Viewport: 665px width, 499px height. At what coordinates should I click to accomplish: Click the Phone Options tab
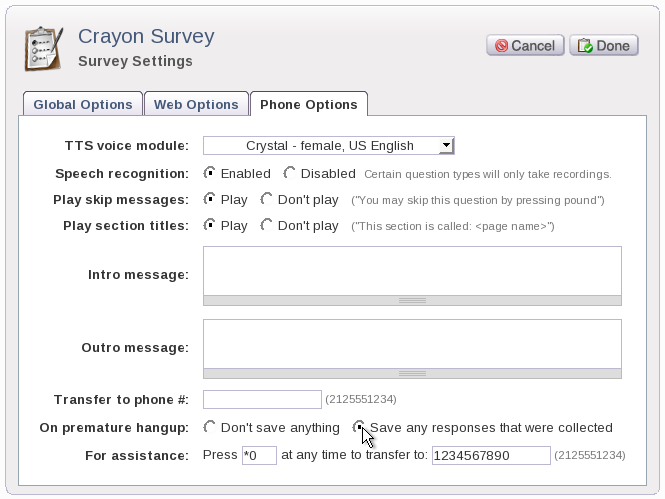(x=309, y=104)
